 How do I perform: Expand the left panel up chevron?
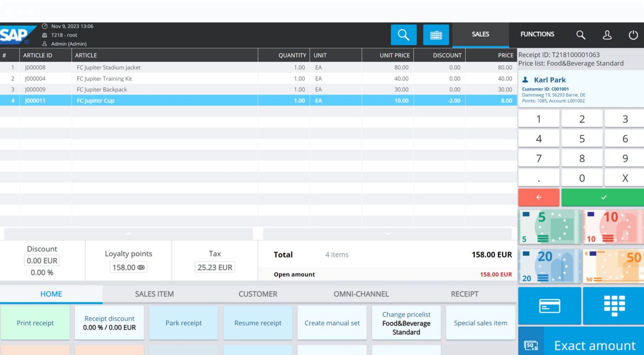128,234
